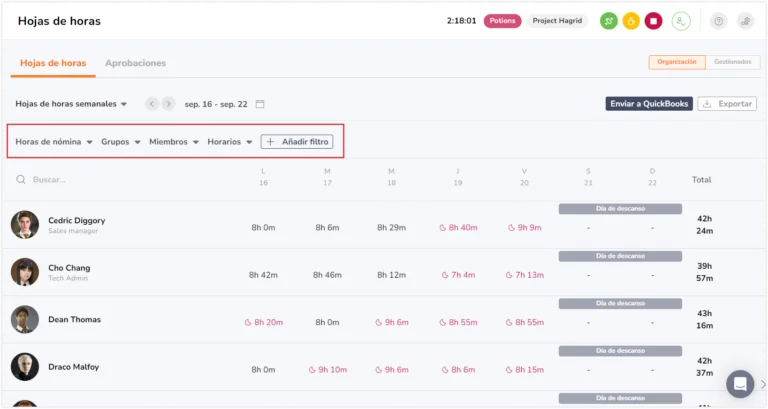Click the top-right settings icon

(x=745, y=21)
